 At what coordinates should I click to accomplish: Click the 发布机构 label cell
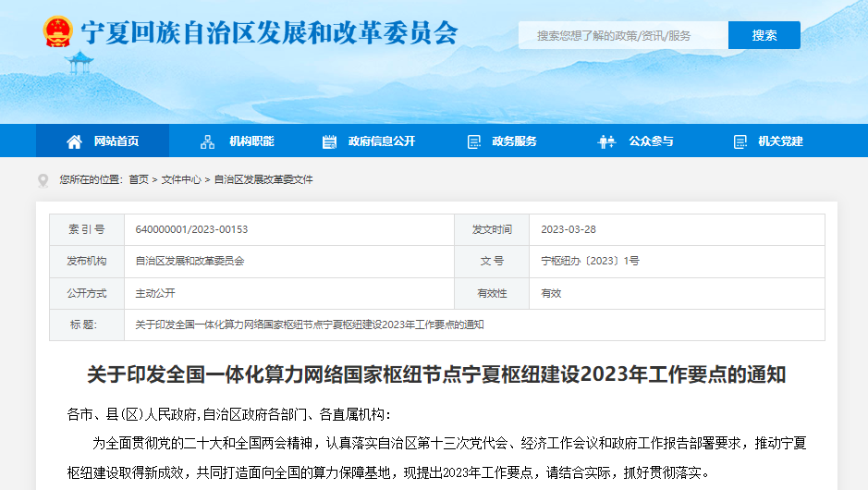[x=87, y=262]
